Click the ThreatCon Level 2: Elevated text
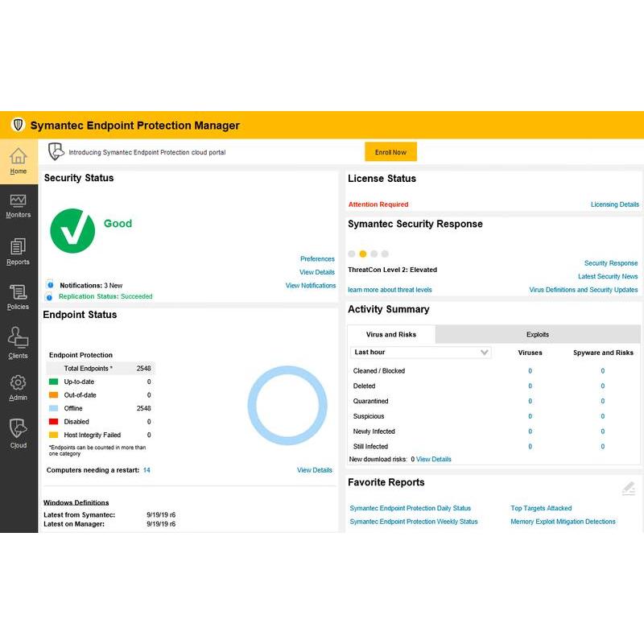 (392, 270)
